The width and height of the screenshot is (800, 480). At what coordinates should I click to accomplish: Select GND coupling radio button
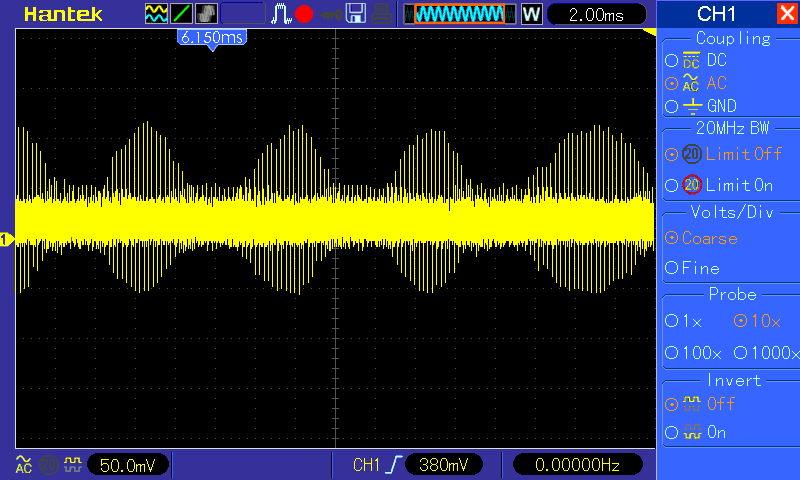coord(671,106)
